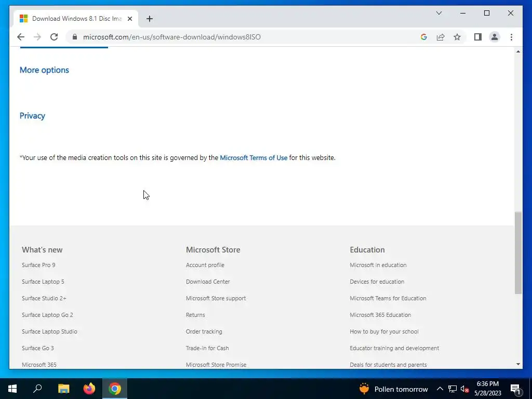Open Surface Laptop 5 link
Viewport: 532px width, 399px height.
coord(43,282)
